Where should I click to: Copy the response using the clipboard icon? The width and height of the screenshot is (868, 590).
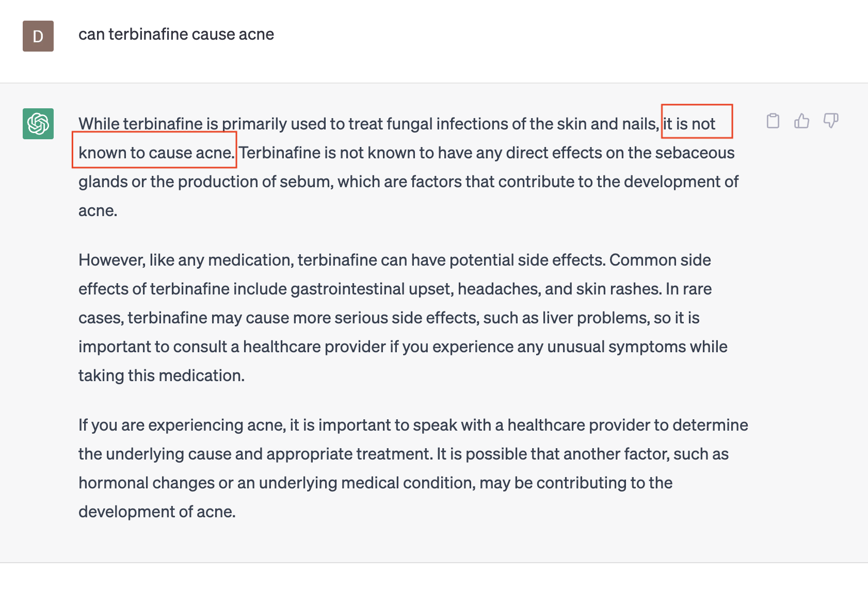click(773, 121)
